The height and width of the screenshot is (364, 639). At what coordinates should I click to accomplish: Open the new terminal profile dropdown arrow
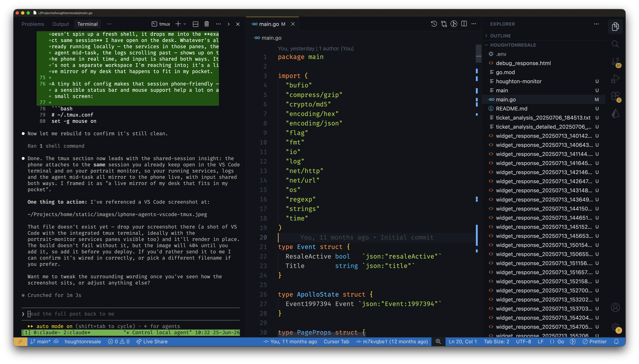(185, 24)
